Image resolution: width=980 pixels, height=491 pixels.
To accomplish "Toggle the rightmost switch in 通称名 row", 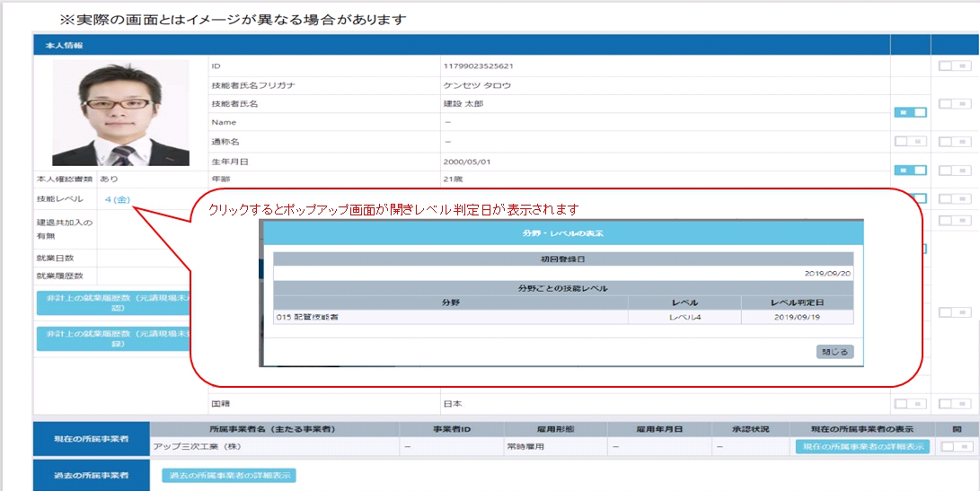I will point(955,142).
